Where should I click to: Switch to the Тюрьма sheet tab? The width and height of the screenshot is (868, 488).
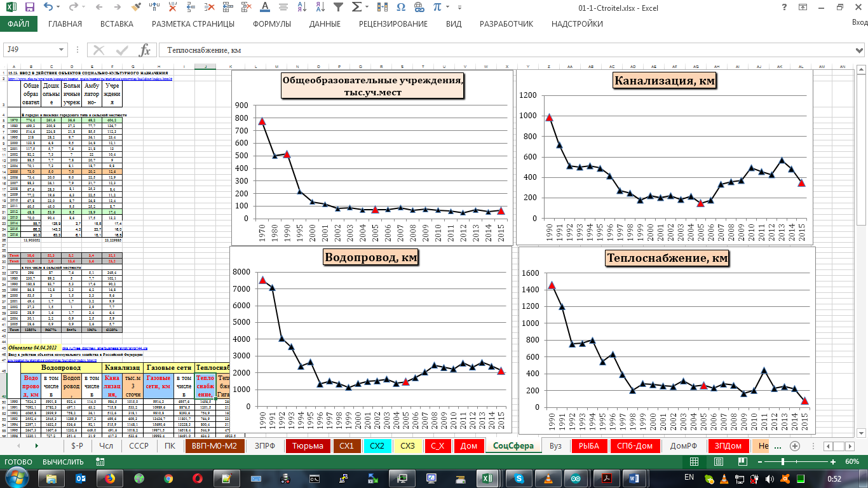(x=308, y=446)
